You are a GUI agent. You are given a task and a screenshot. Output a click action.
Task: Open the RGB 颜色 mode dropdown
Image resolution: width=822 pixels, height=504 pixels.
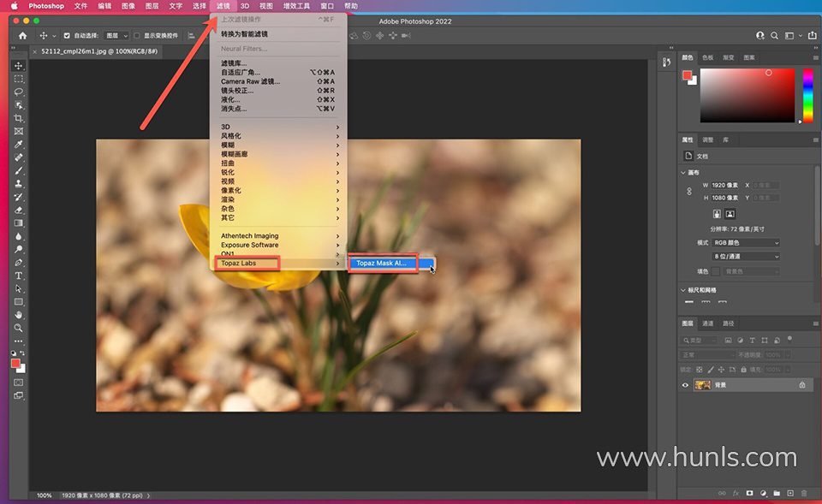746,242
